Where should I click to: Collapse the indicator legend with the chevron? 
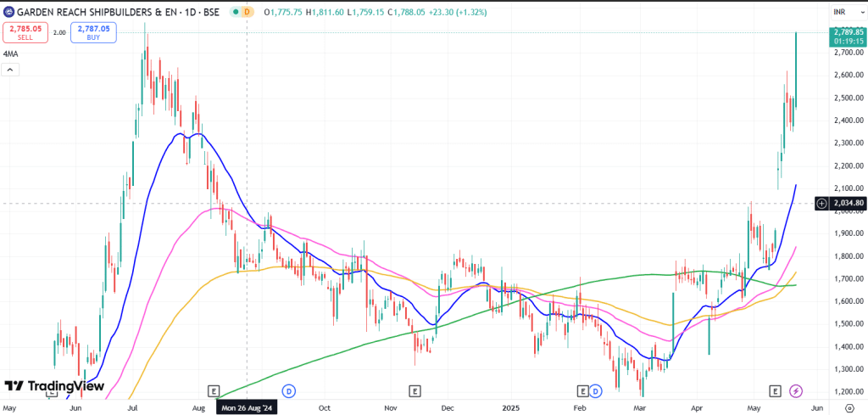pos(10,70)
